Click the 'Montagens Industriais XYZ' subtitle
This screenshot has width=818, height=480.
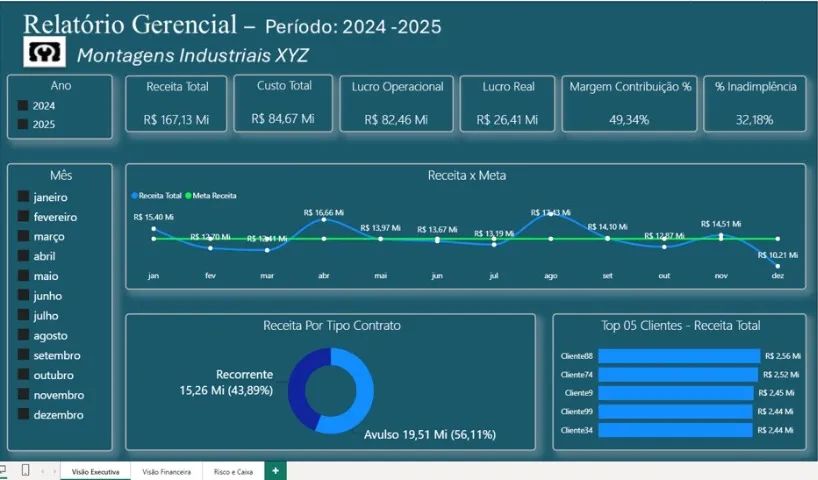pyautogui.click(x=193, y=55)
